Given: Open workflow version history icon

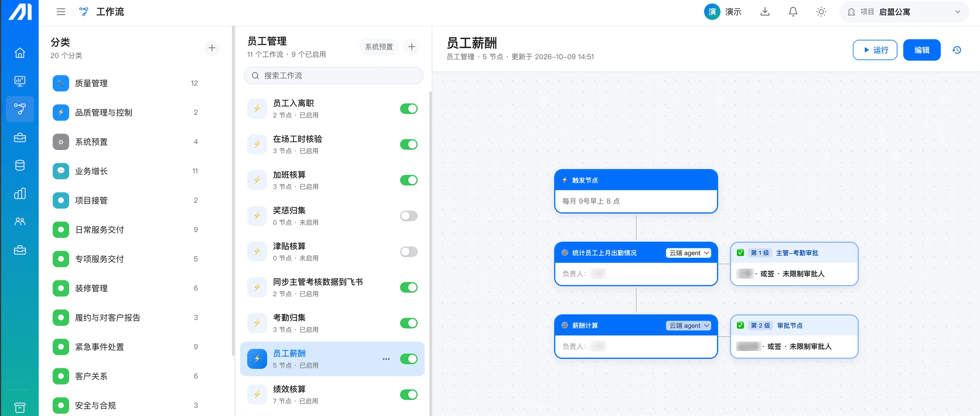Looking at the screenshot, I should [x=957, y=50].
